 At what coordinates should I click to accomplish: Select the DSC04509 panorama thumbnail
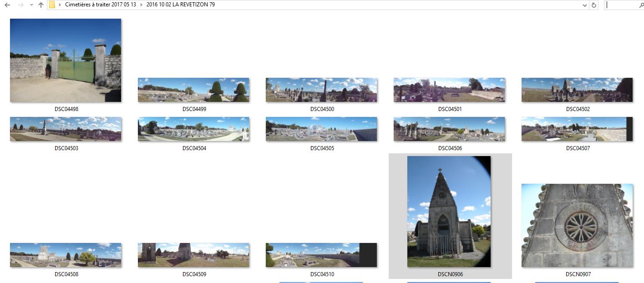coord(193,255)
